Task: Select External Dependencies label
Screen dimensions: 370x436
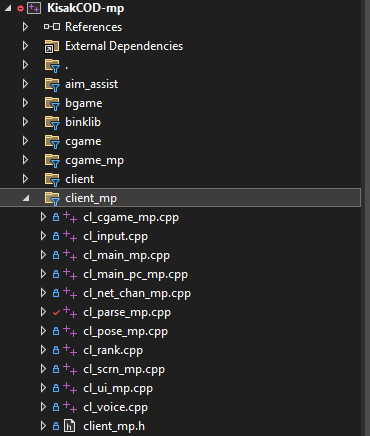Action: [x=124, y=46]
